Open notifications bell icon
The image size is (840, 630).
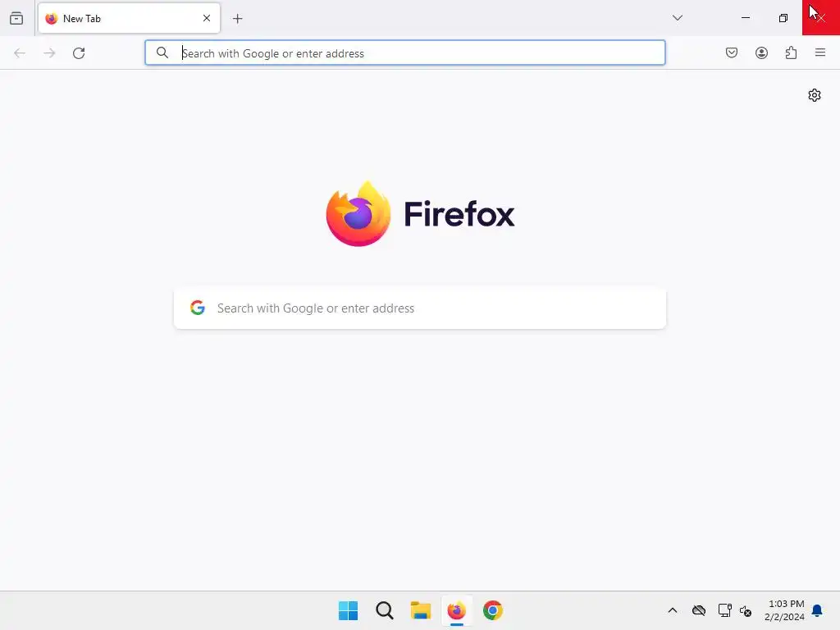point(817,610)
